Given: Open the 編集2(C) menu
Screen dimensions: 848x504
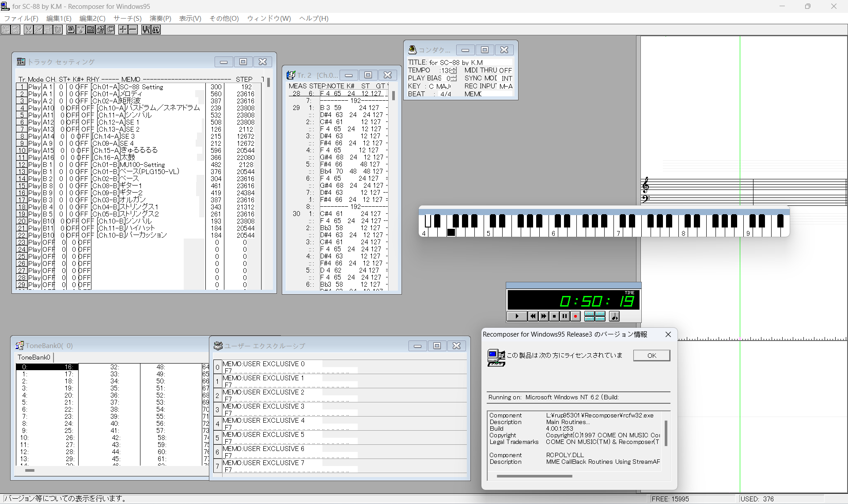Looking at the screenshot, I should 92,18.
